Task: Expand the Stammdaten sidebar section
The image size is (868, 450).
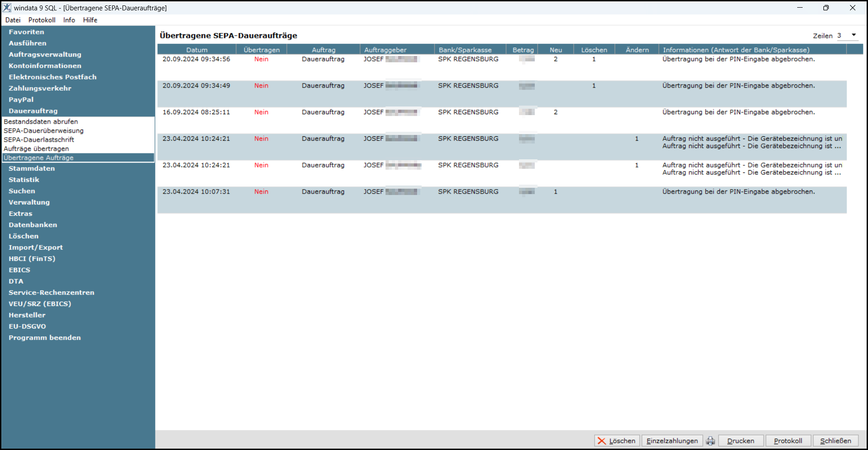Action: point(32,168)
